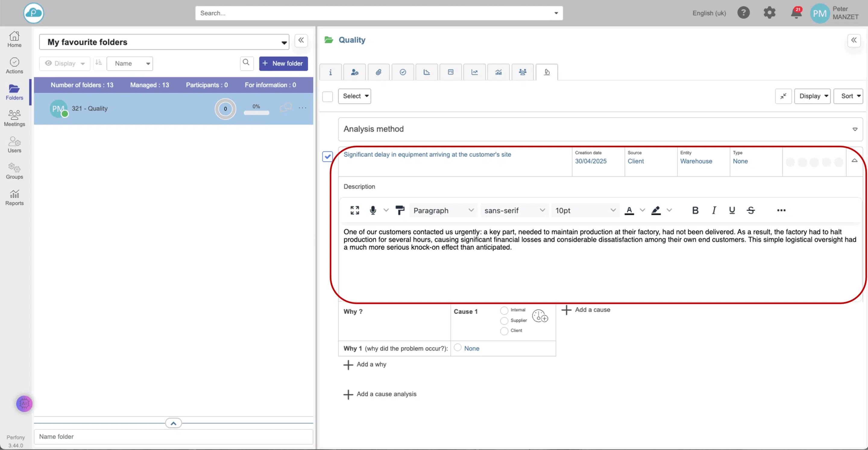Click the New folder button
868x450 pixels.
(x=283, y=63)
